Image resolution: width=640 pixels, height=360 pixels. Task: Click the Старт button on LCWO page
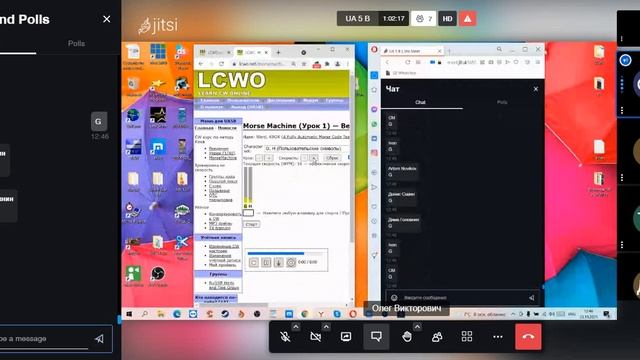251,224
